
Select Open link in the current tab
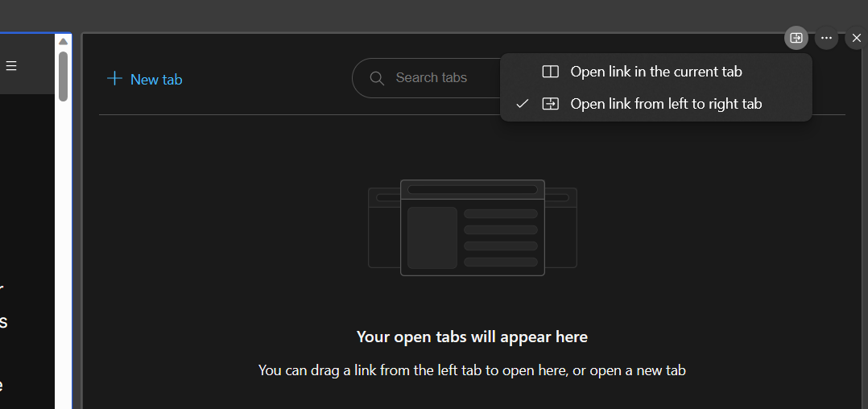[656, 72]
